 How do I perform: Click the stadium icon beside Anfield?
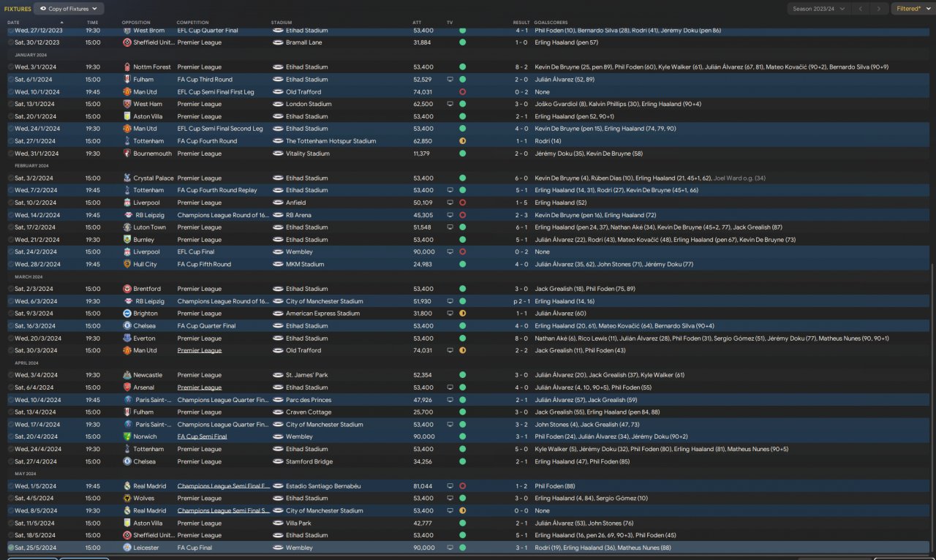click(x=278, y=203)
